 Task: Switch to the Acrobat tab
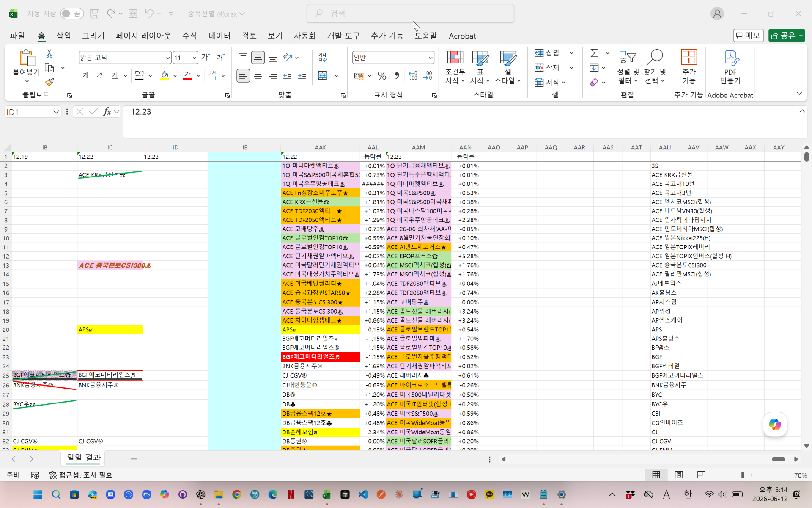462,36
